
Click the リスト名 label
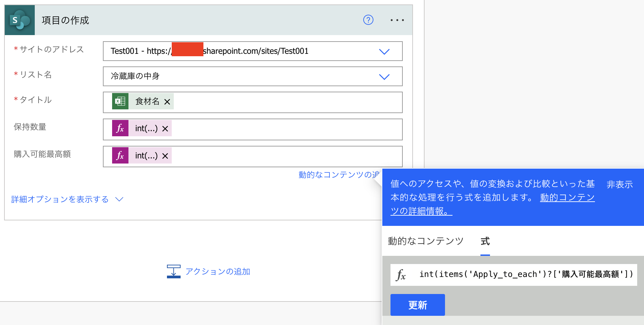pos(36,75)
